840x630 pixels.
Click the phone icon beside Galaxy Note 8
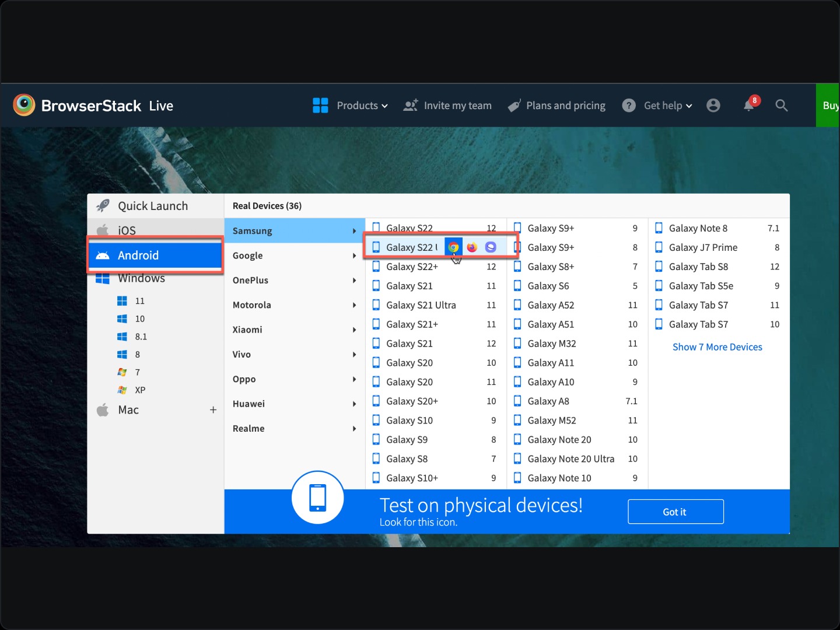(x=659, y=228)
